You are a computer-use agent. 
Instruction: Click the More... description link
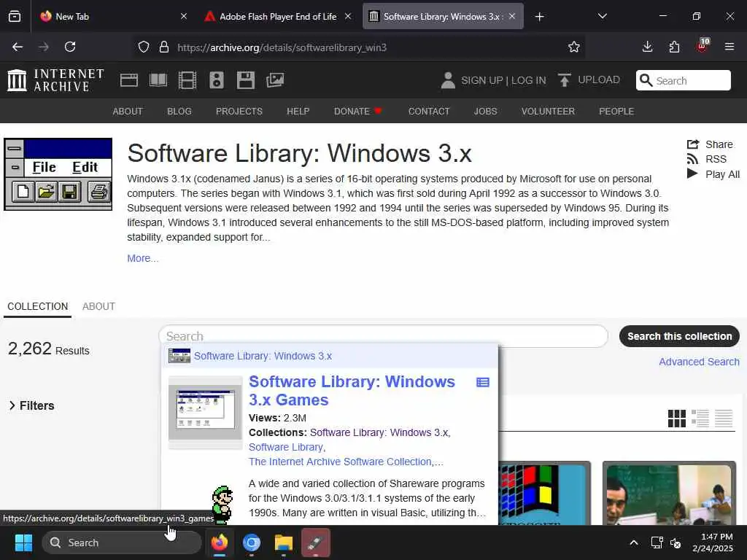point(142,258)
